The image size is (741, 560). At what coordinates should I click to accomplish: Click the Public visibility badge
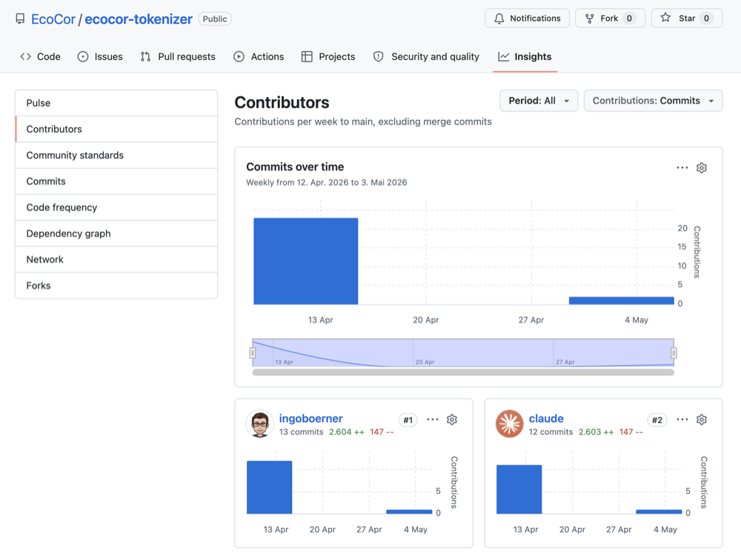tap(215, 19)
